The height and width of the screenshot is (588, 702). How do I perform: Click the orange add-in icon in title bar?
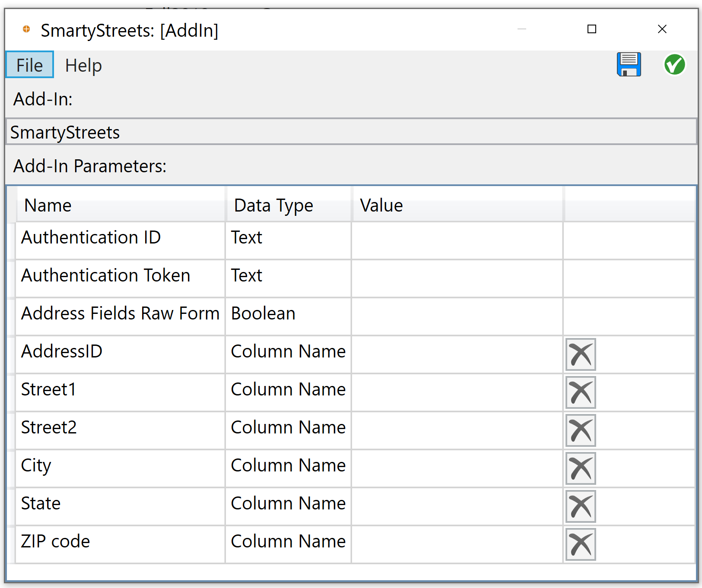(x=26, y=29)
